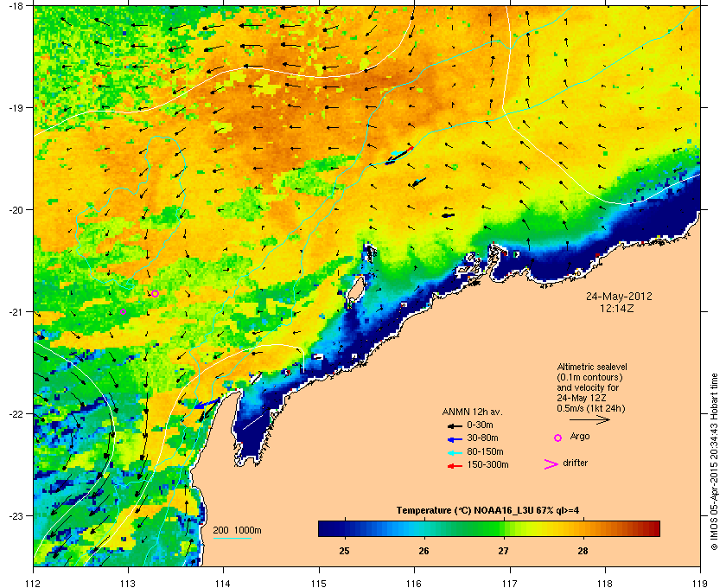Click the '30-80m' depth label
The image size is (726, 588).
point(483,438)
